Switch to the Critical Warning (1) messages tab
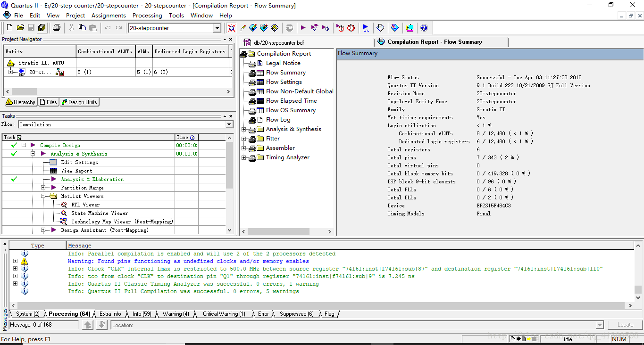This screenshot has height=345, width=644. pos(224,314)
